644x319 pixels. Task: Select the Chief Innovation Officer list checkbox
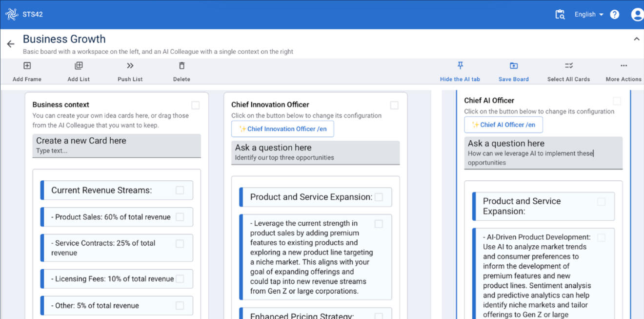click(394, 105)
